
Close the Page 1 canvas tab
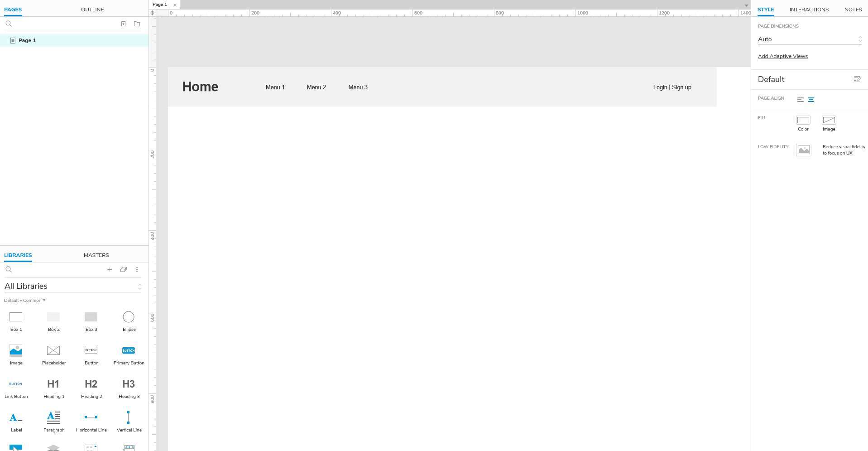[x=175, y=5]
